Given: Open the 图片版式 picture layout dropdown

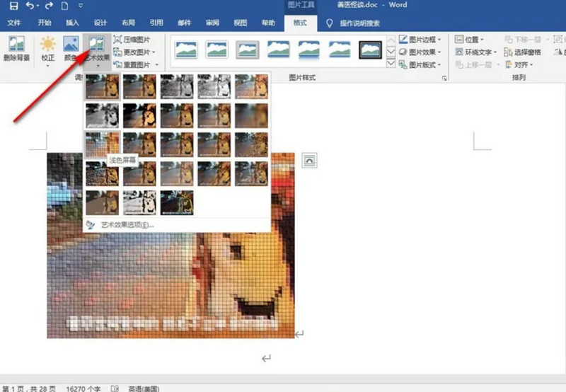Looking at the screenshot, I should click(x=420, y=64).
